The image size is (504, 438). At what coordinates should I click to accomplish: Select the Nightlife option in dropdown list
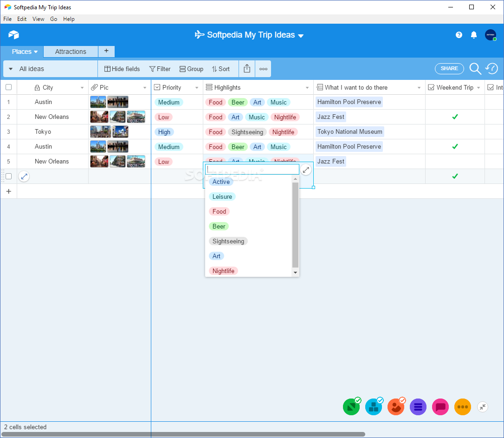tap(223, 271)
